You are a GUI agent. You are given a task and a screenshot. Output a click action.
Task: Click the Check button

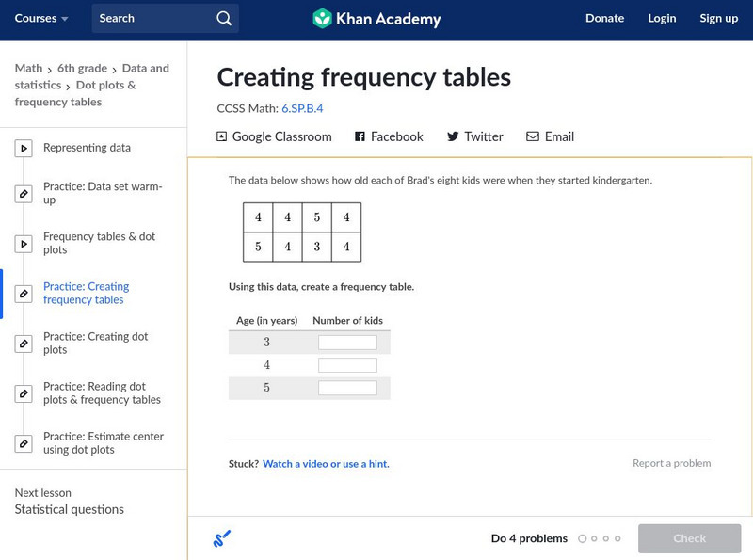click(x=689, y=538)
